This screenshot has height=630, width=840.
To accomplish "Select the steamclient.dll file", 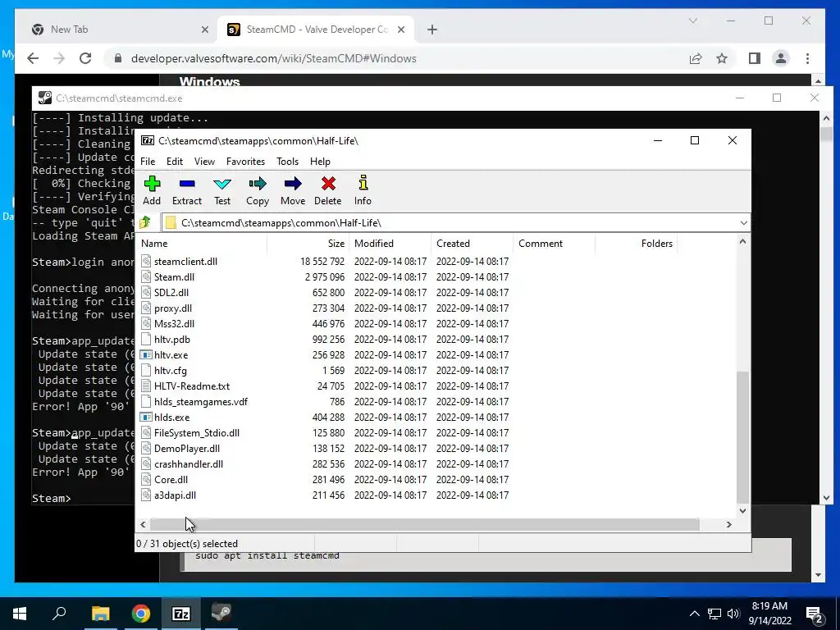I will point(185,262).
